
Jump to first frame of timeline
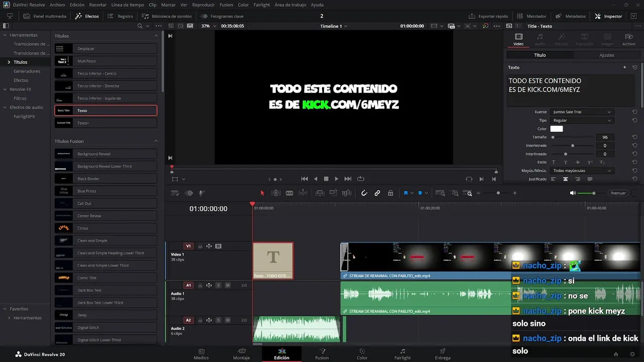(304, 179)
